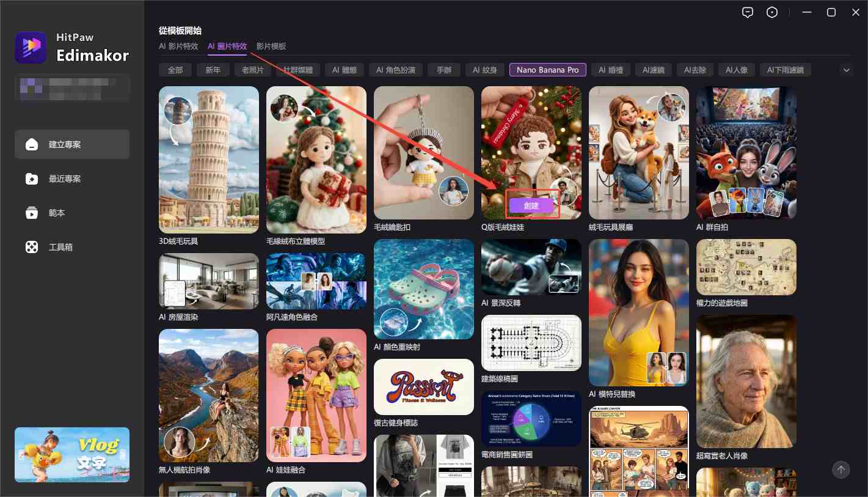Viewport: 868px width, 497px height.
Task: Open the AI 模特兒替換 template thumbnail
Action: [638, 312]
